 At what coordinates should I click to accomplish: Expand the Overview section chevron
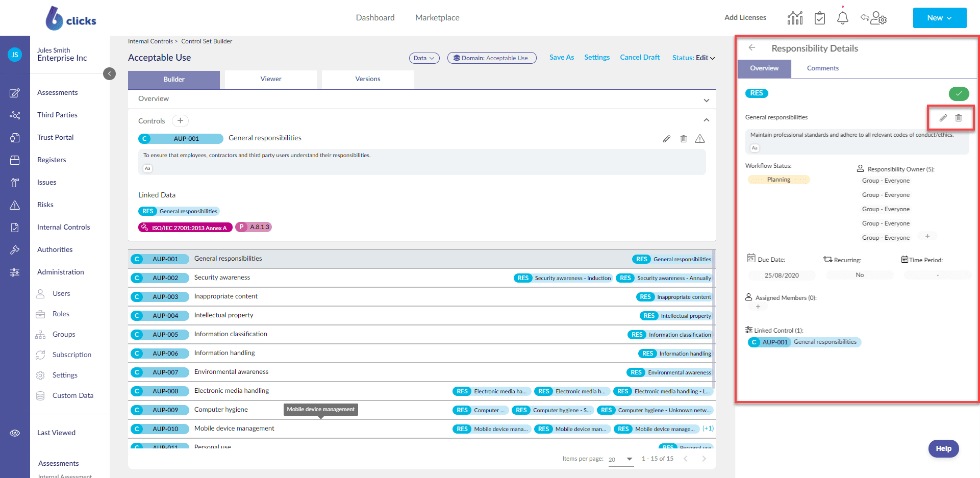(x=706, y=100)
